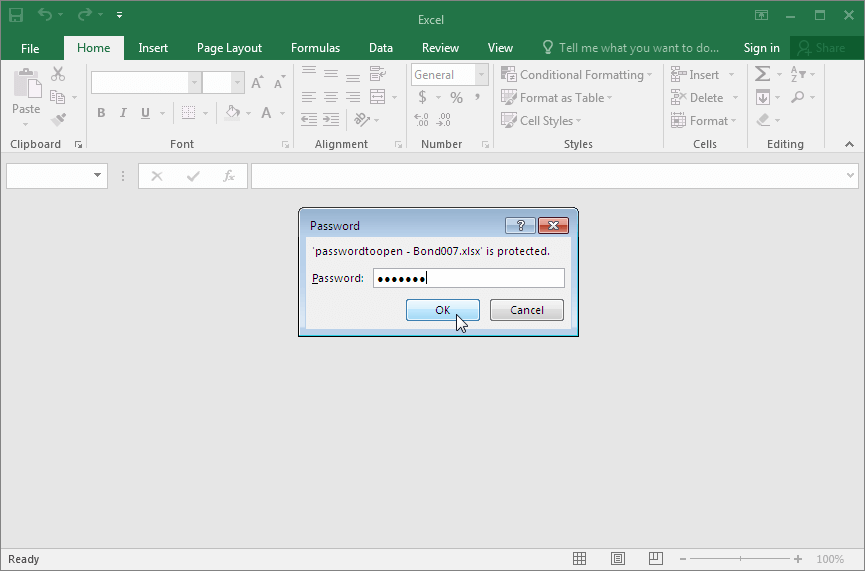Click the Cut scissors icon
Viewport: 865px width, 571px height.
point(58,74)
